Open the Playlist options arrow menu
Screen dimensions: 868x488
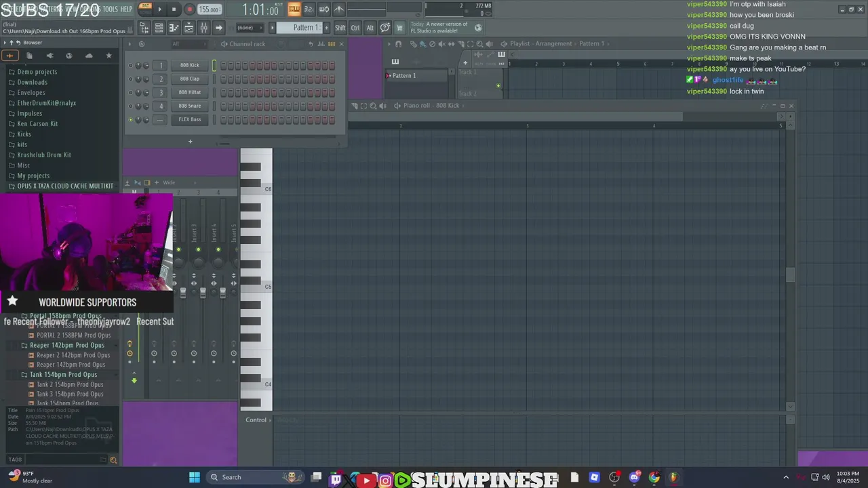point(389,44)
